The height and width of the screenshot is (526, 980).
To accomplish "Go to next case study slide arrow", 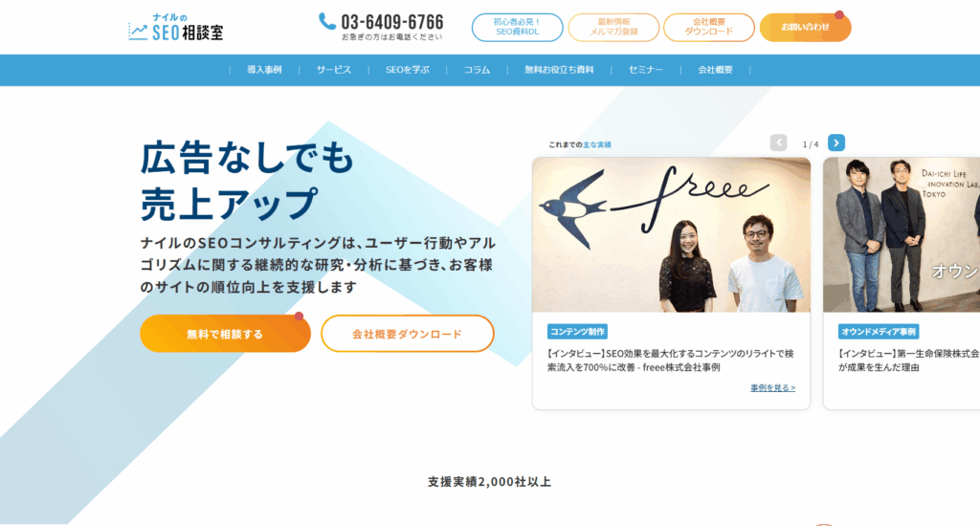I will pos(836,143).
